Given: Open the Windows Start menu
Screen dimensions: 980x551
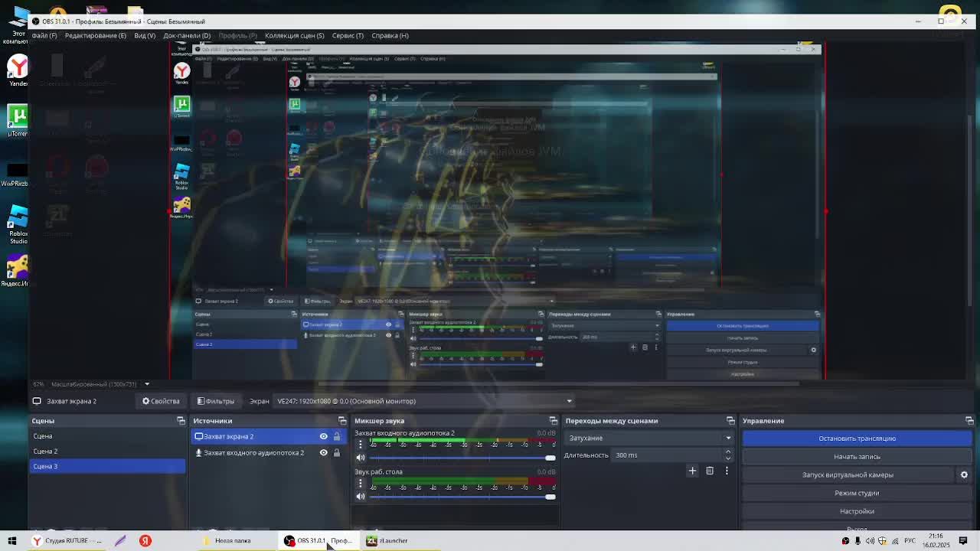Looking at the screenshot, I should tap(12, 541).
